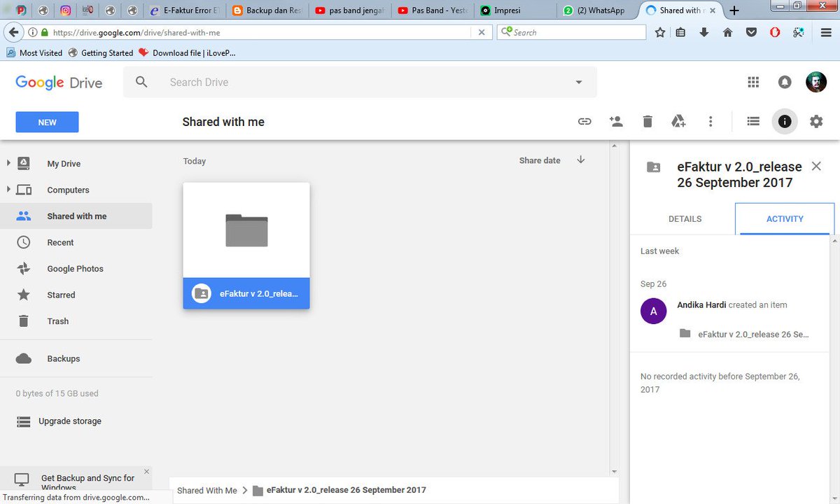Open the Drive settings gear
The width and height of the screenshot is (840, 504).
point(816,121)
